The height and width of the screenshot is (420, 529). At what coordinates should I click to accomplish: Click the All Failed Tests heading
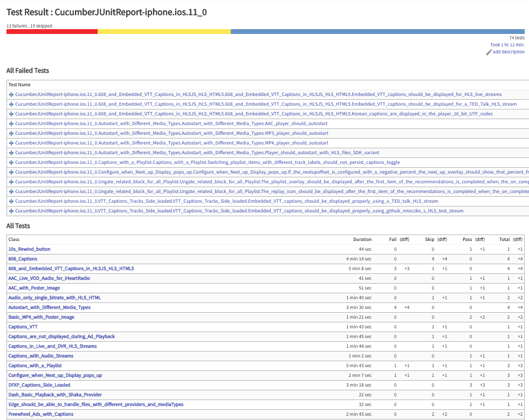point(28,71)
